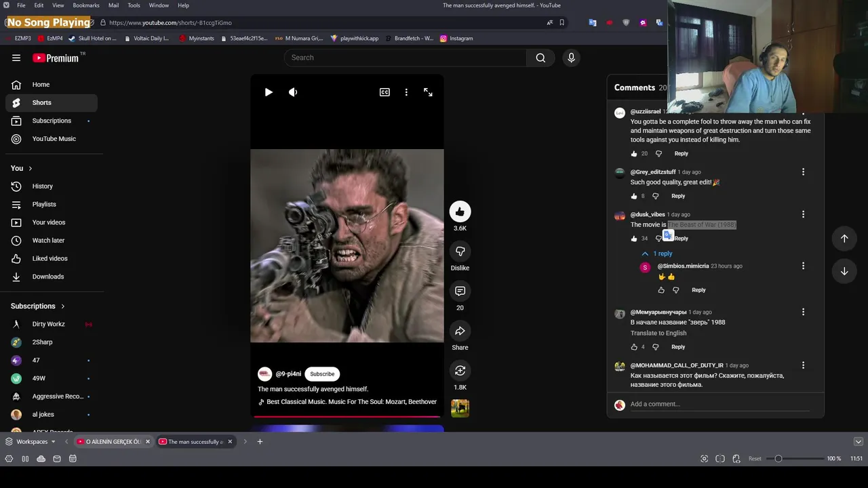Screen dimensions: 868x488
Task: Mute the Short using the volume icon
Action: coord(293,92)
